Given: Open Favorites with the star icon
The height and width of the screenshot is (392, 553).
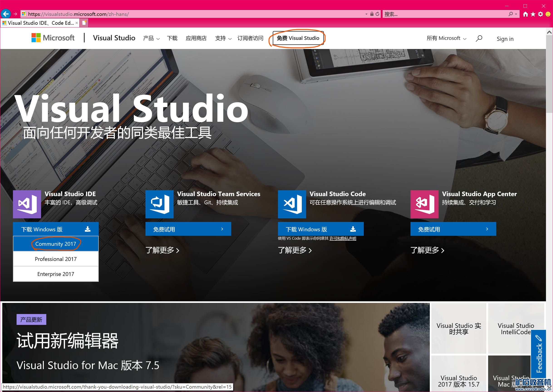Looking at the screenshot, I should point(533,14).
